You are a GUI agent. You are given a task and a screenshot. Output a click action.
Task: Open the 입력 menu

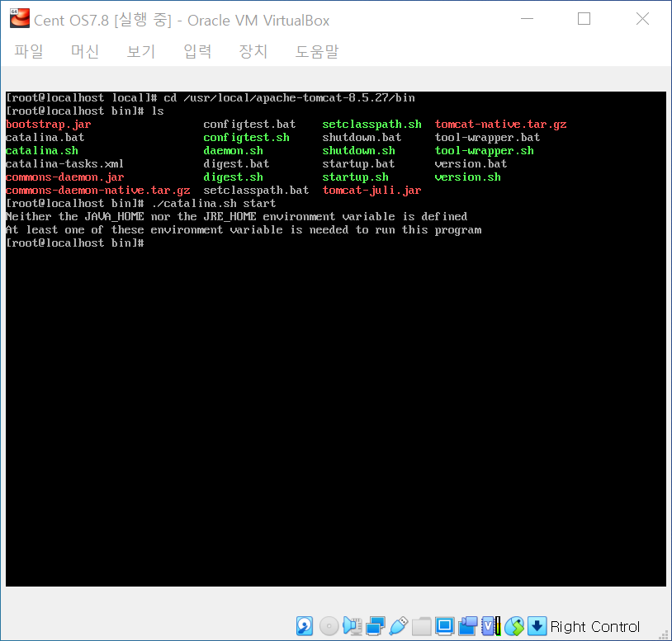click(x=197, y=51)
